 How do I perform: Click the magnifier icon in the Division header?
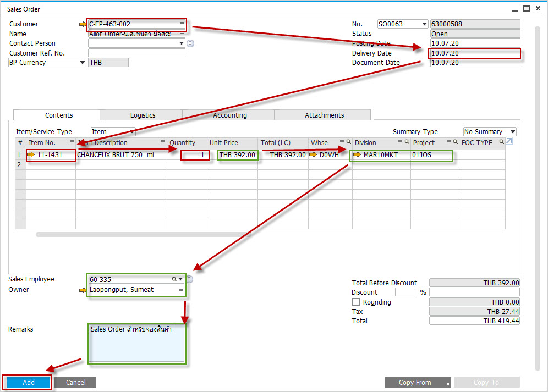click(407, 142)
